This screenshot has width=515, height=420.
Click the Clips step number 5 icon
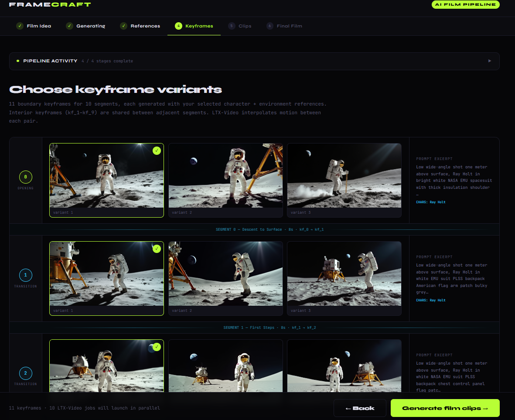point(232,26)
